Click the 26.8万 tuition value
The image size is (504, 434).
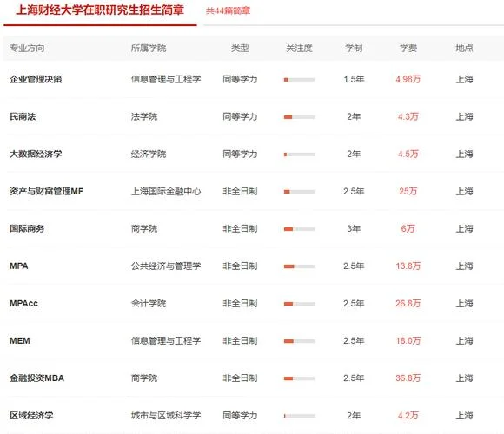pyautogui.click(x=408, y=303)
